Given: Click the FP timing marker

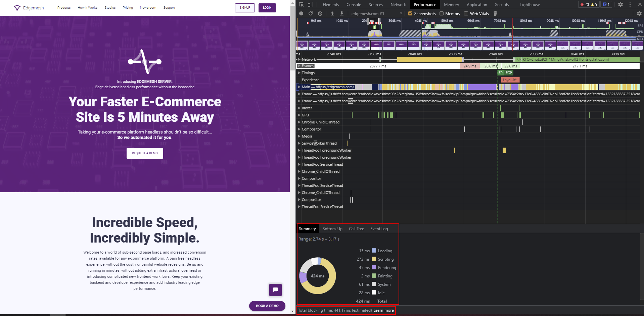Looking at the screenshot, I should click(x=501, y=73).
